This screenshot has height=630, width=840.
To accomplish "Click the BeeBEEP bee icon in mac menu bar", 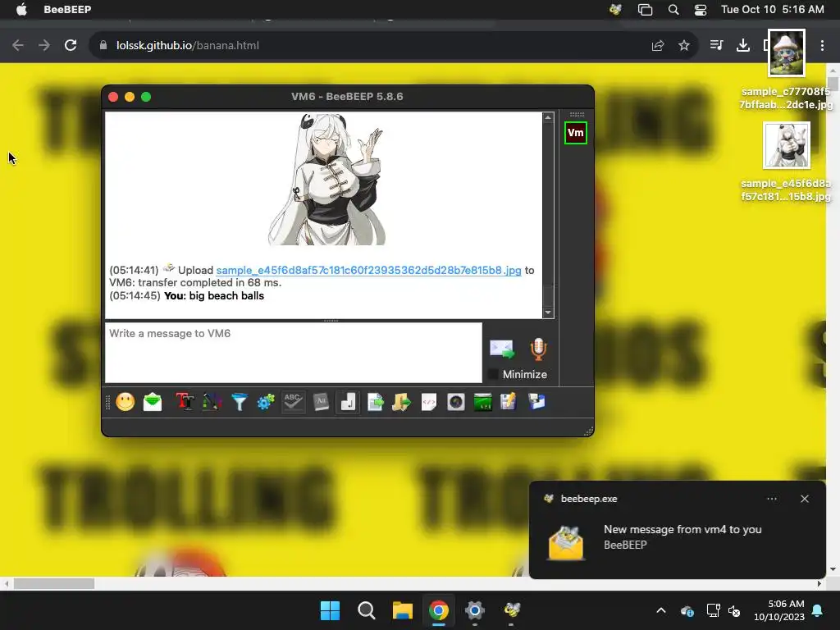I will click(x=615, y=9).
